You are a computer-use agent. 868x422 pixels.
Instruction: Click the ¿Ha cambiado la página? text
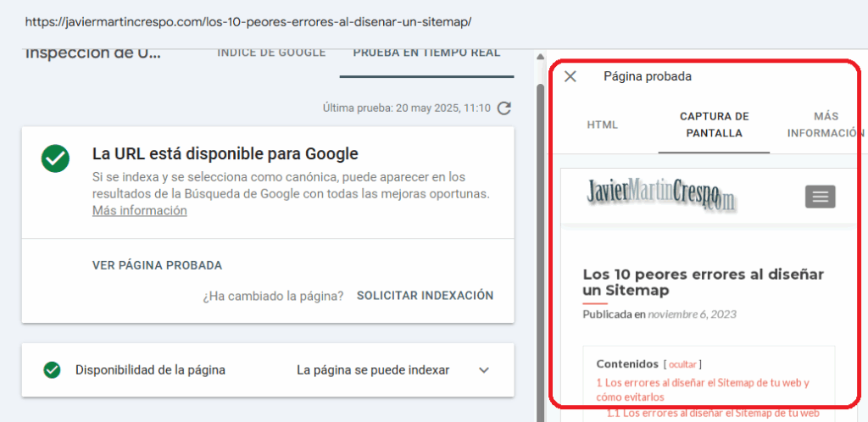coord(273,296)
